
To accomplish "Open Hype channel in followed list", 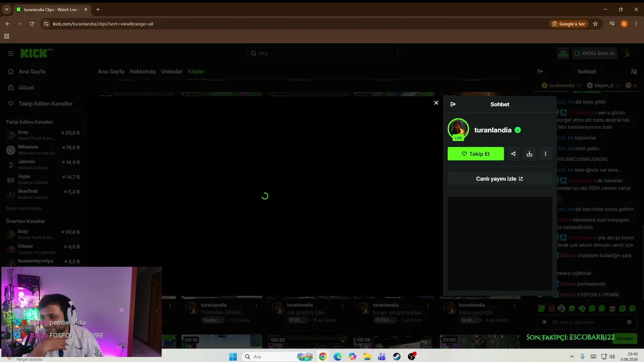I will click(x=43, y=179).
